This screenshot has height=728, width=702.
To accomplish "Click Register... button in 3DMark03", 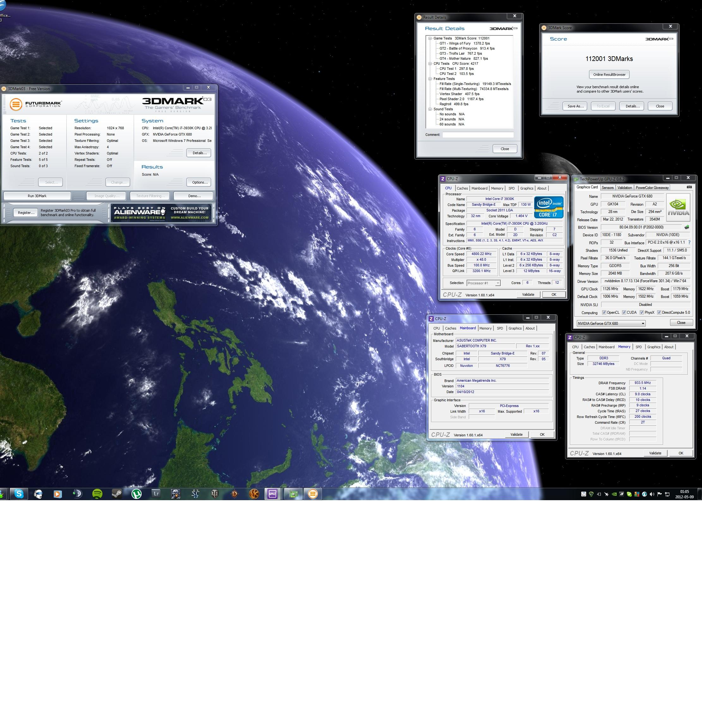I will [26, 213].
